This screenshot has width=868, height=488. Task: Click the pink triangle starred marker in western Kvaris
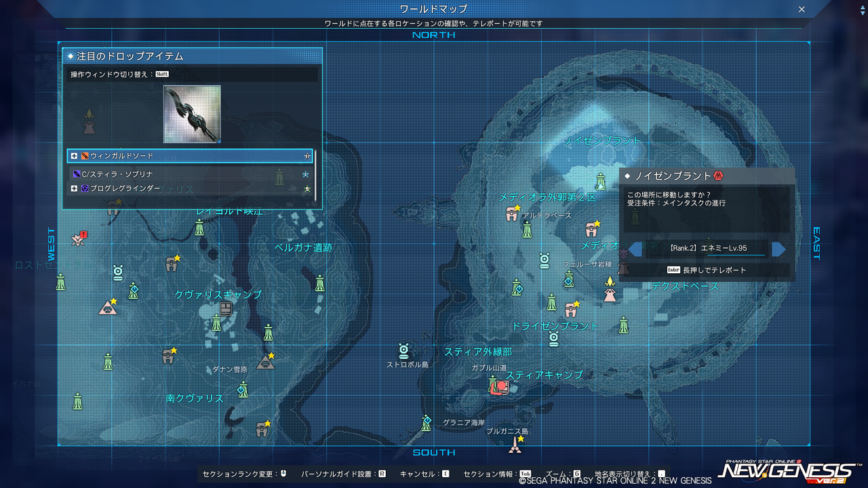pos(108,307)
